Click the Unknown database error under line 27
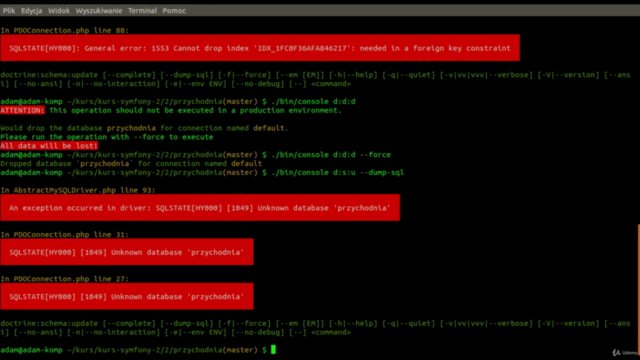This screenshot has width=640, height=360. coord(127,297)
